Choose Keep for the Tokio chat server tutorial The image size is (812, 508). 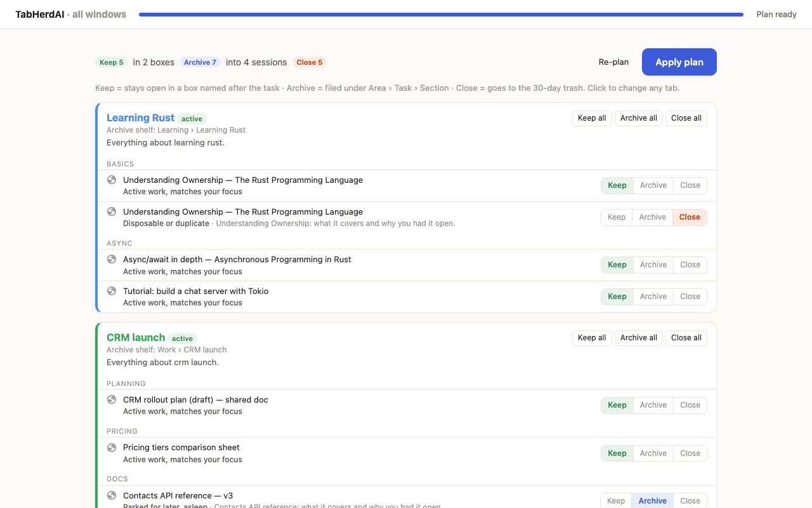(617, 297)
